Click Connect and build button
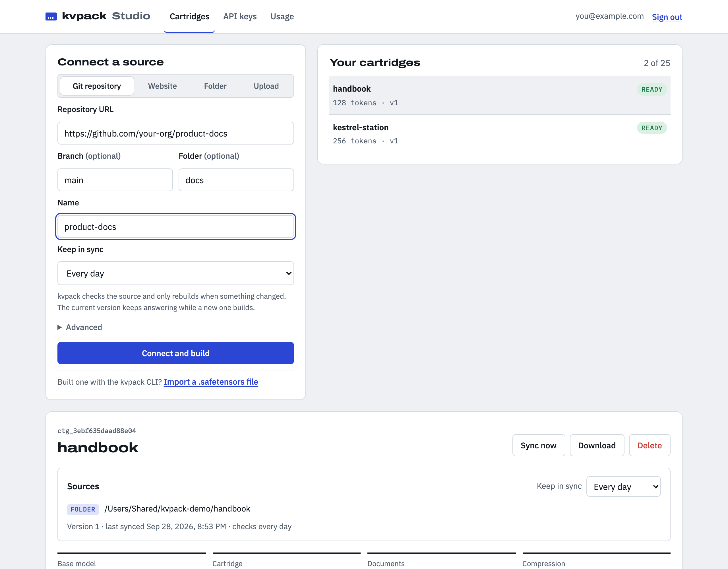728x569 pixels. point(176,353)
